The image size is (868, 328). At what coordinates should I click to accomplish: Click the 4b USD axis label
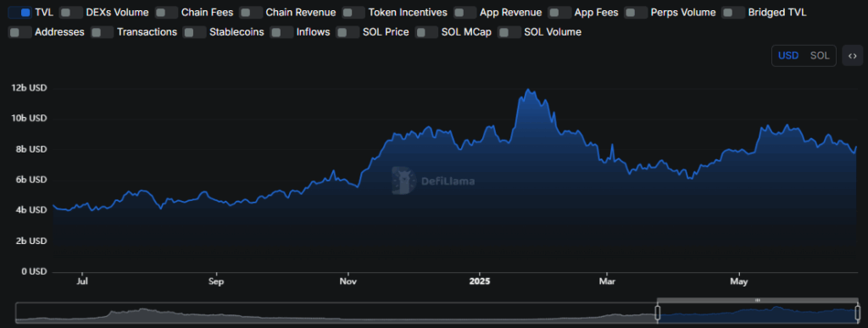(31, 210)
